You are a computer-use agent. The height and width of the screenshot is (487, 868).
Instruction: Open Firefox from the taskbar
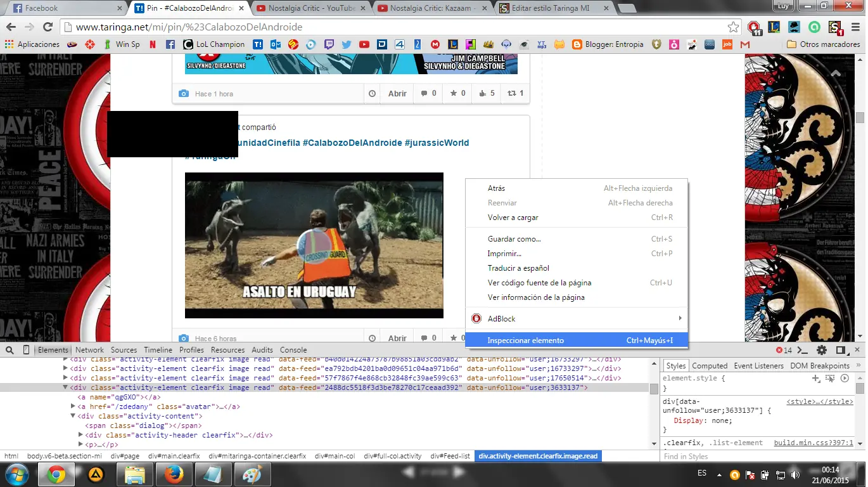click(x=173, y=474)
